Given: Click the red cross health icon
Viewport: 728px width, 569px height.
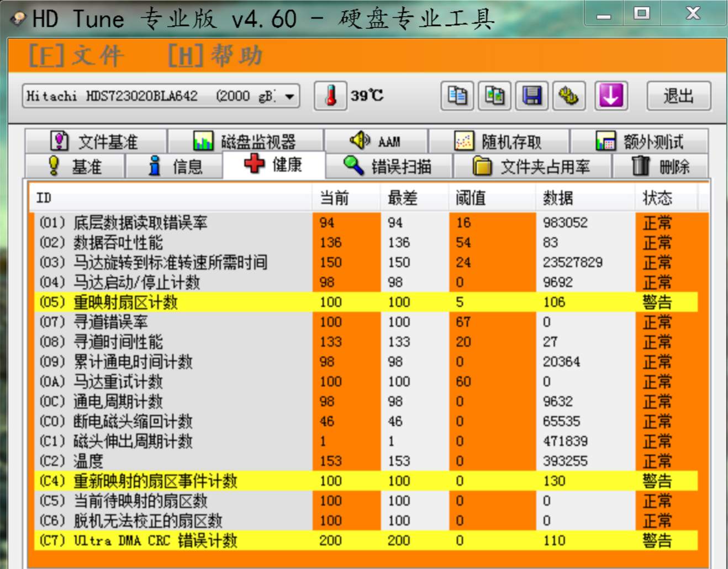Looking at the screenshot, I should click(254, 163).
